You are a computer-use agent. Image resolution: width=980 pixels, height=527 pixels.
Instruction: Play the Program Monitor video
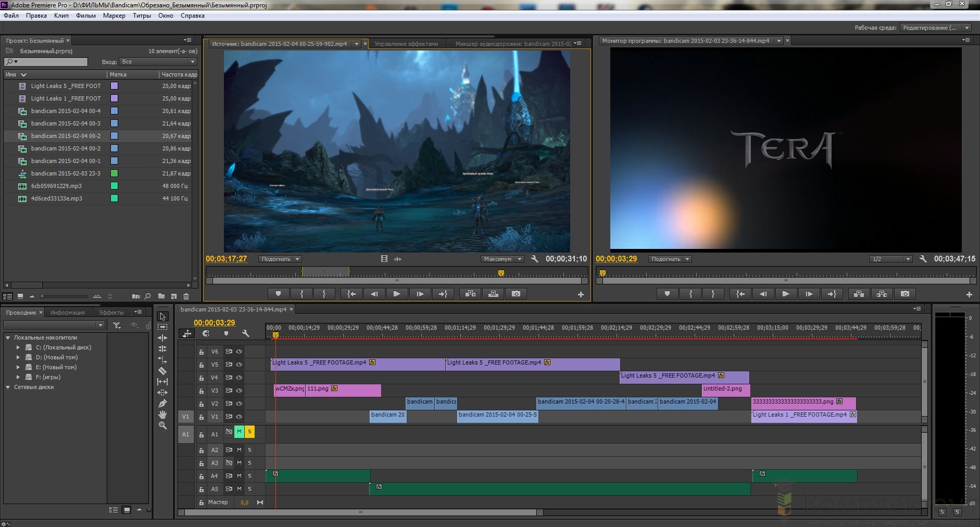(x=785, y=294)
